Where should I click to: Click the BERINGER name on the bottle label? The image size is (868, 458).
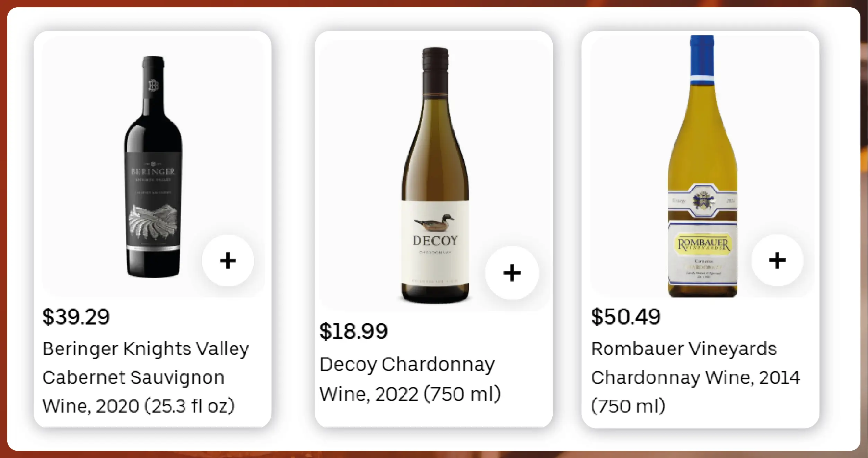(x=153, y=171)
